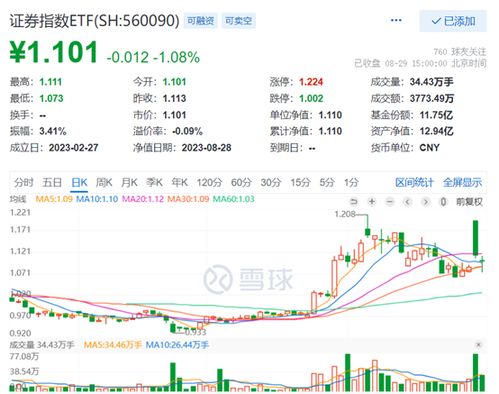Click the 成交量 value 34.43万手 in stats
The width and height of the screenshot is (499, 394).
tap(431, 82)
